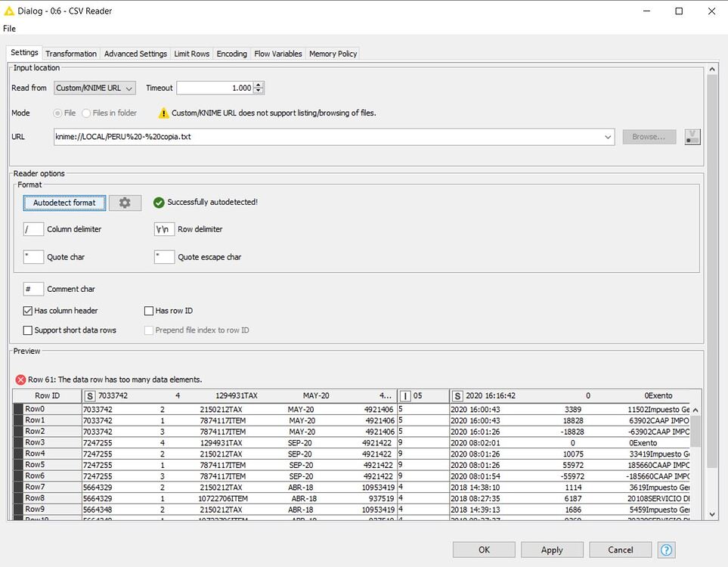Image resolution: width=728 pixels, height=567 pixels.
Task: Click the Autodetect format button
Action: click(x=64, y=203)
